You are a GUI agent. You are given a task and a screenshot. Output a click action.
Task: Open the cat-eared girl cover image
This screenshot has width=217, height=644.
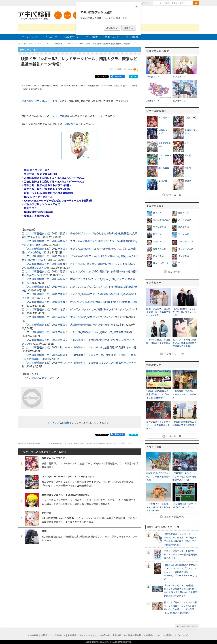[x=80, y=145]
